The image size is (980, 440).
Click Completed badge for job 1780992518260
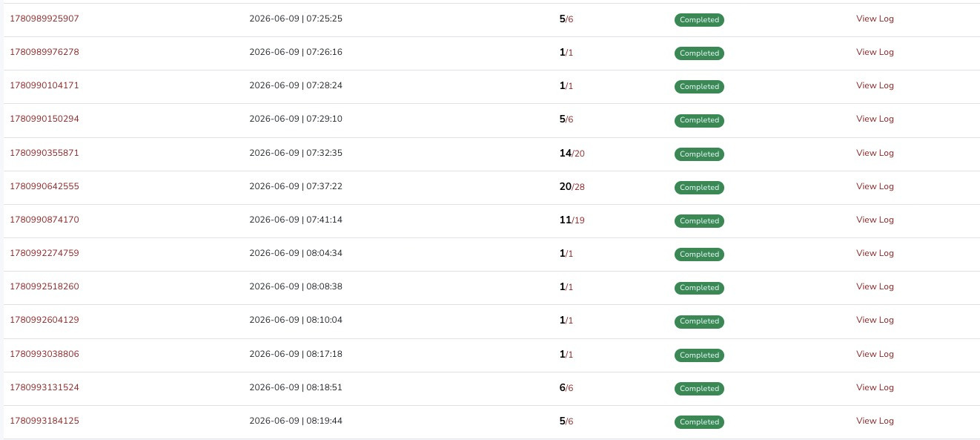pyautogui.click(x=699, y=288)
